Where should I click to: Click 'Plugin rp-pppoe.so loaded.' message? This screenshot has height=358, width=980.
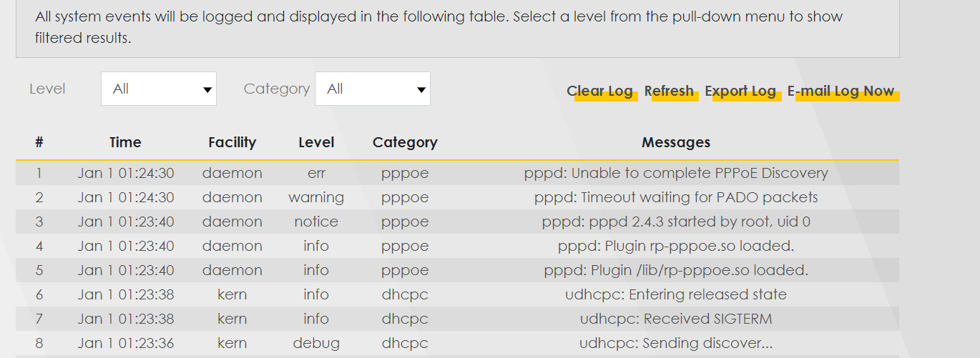(675, 246)
